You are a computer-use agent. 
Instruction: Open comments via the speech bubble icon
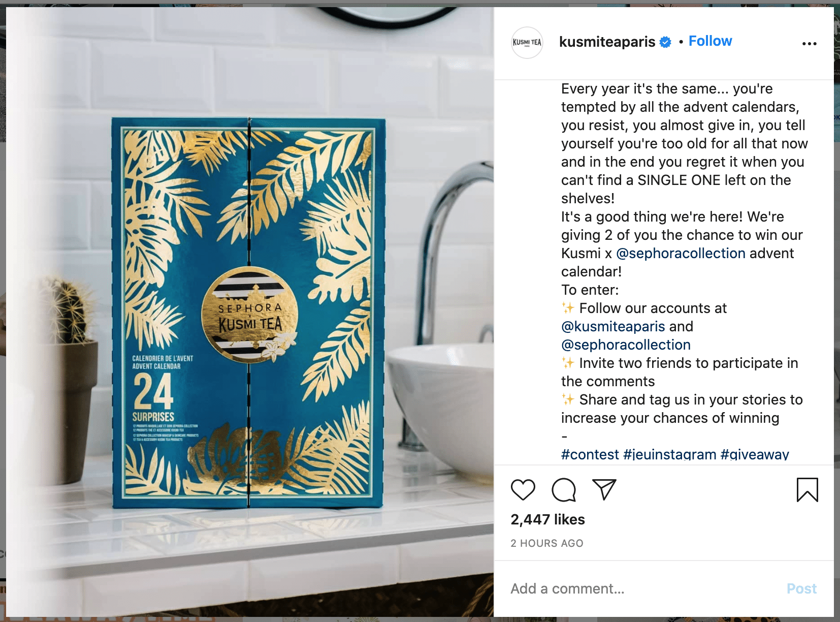pos(564,490)
